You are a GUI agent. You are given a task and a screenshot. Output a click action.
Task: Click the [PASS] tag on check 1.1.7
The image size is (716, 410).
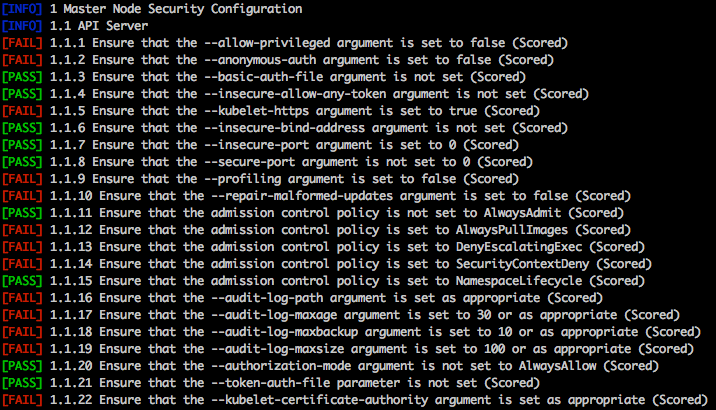pos(22,145)
